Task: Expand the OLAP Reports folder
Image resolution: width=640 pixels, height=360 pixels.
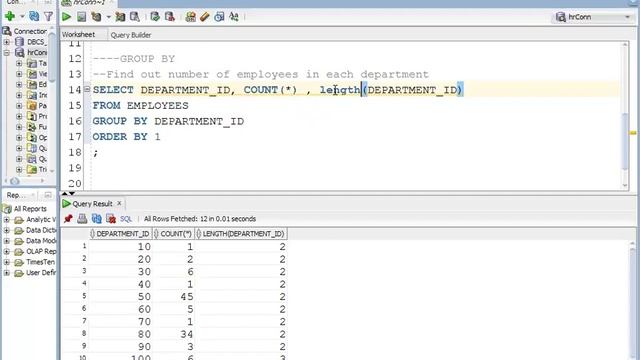Action: pyautogui.click(x=7, y=251)
